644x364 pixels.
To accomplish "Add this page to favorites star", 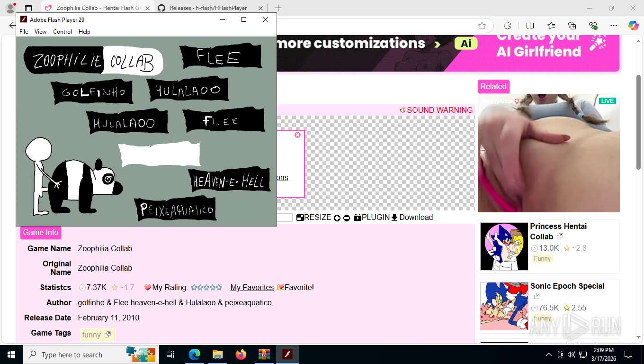I will click(482, 26).
